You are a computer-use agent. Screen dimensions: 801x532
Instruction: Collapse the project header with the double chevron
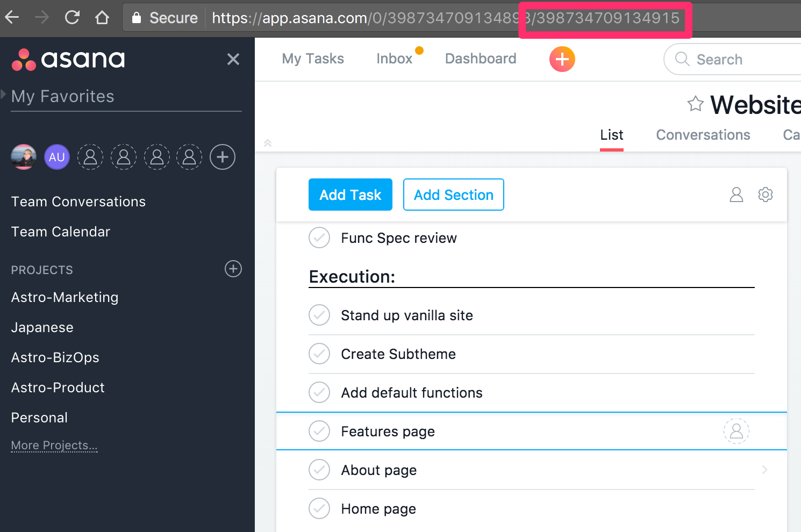tap(268, 143)
